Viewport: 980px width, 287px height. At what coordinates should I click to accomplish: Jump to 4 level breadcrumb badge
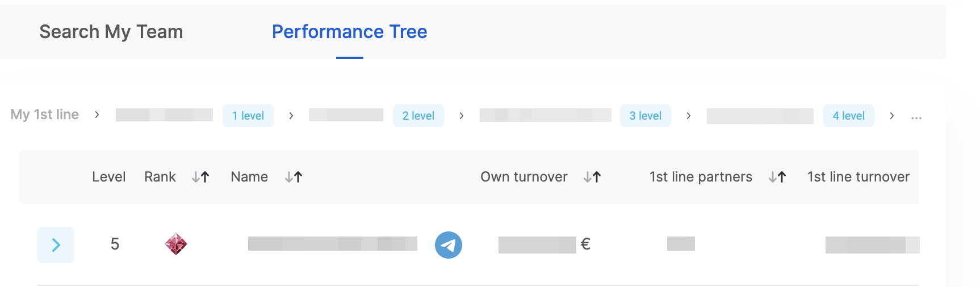coord(848,116)
